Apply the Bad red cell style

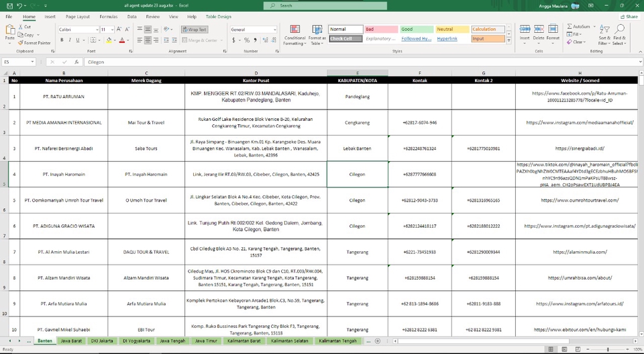[x=381, y=29]
